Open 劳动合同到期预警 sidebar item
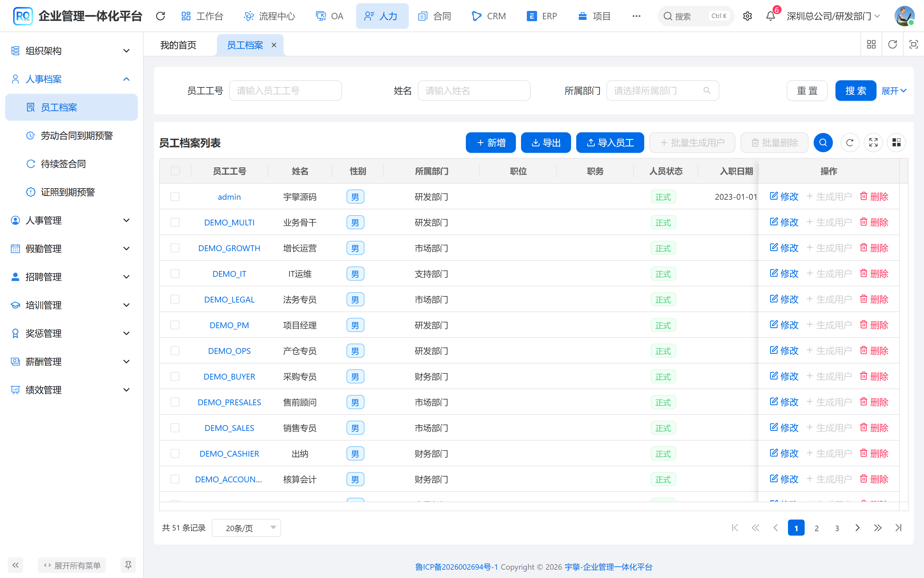Viewport: 924px width, 578px height. 72,136
